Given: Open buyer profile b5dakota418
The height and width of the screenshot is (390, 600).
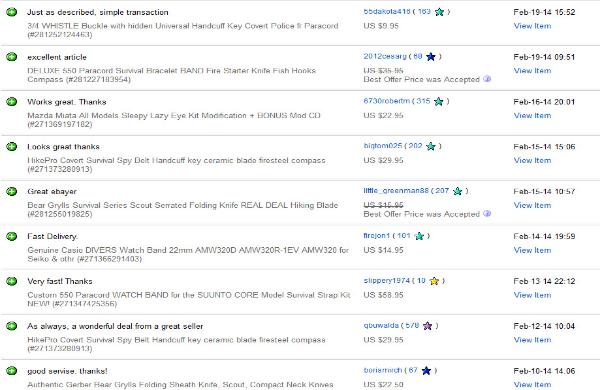Looking at the screenshot, I should pyautogui.click(x=386, y=11).
